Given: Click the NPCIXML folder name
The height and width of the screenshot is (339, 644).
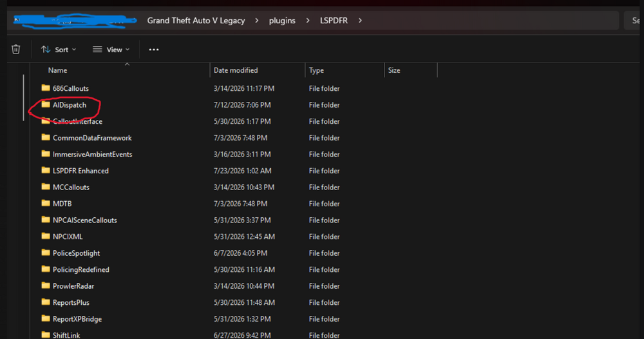Looking at the screenshot, I should coord(68,237).
